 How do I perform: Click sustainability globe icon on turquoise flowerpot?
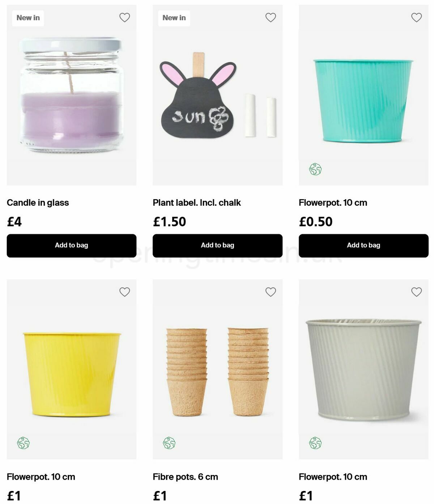click(x=315, y=169)
